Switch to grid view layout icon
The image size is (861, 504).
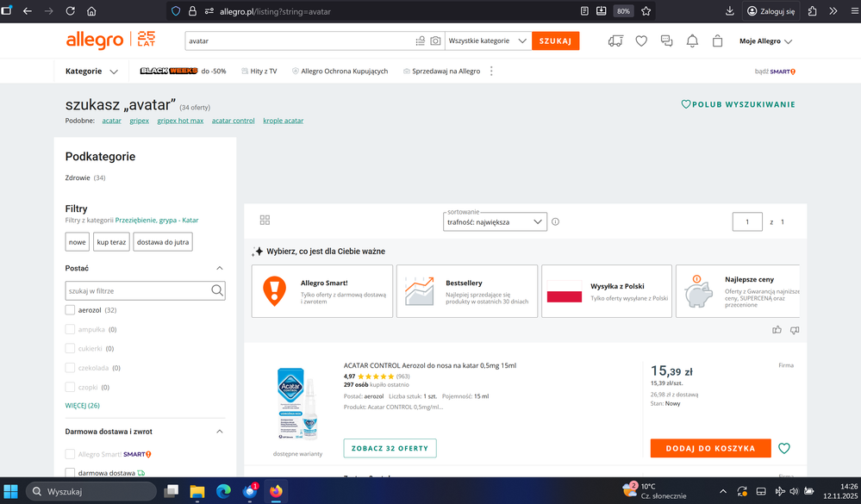pos(265,221)
